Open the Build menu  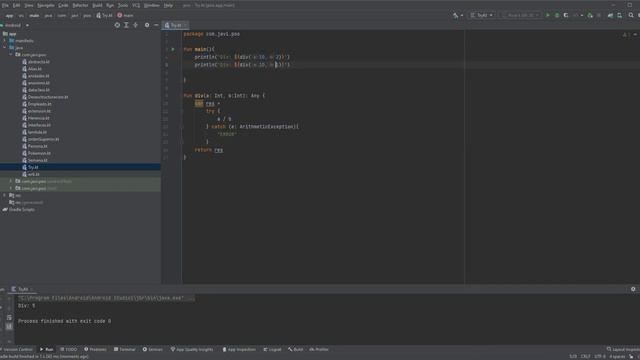click(x=97, y=5)
